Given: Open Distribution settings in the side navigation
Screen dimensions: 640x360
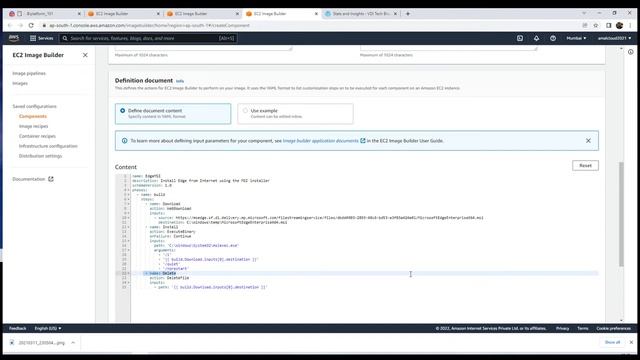Looking at the screenshot, I should pos(40,156).
